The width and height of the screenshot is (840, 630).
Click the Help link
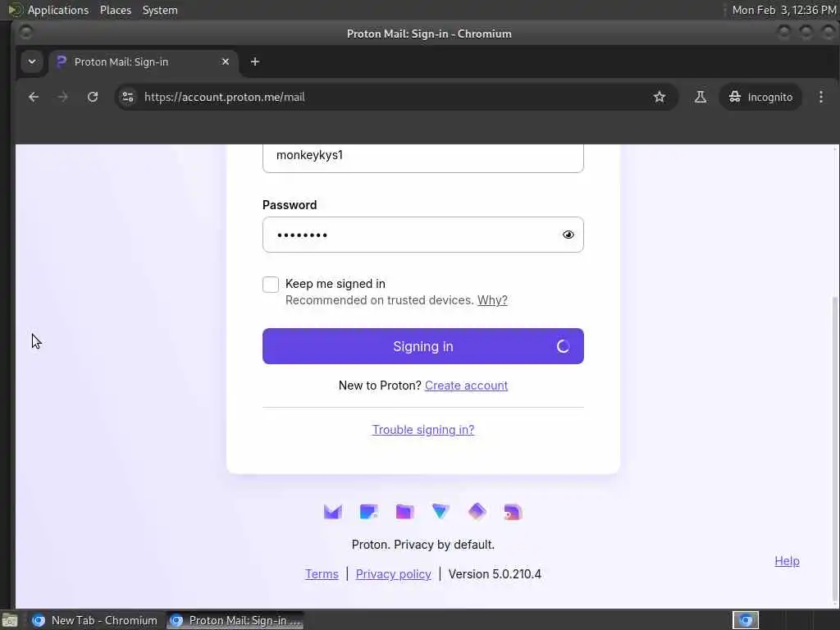[x=787, y=561]
